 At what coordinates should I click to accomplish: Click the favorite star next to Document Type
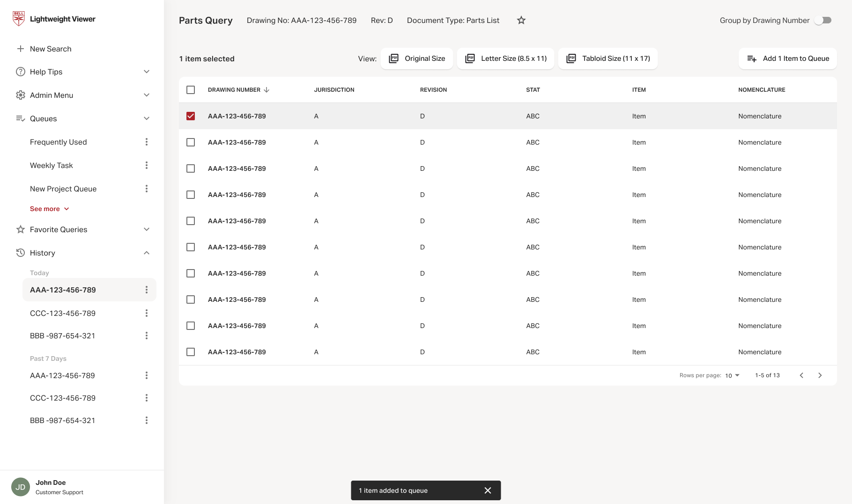[521, 20]
